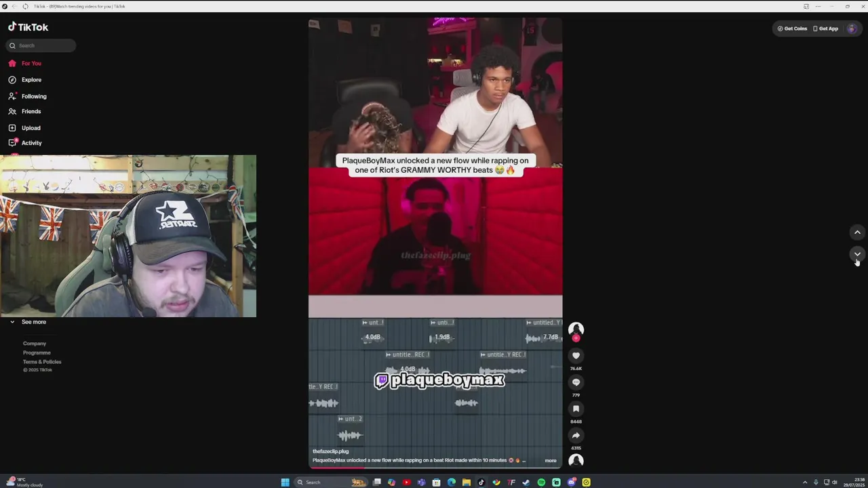Share the video with arrow icon
Screen dimensions: 868x488
tap(576, 435)
